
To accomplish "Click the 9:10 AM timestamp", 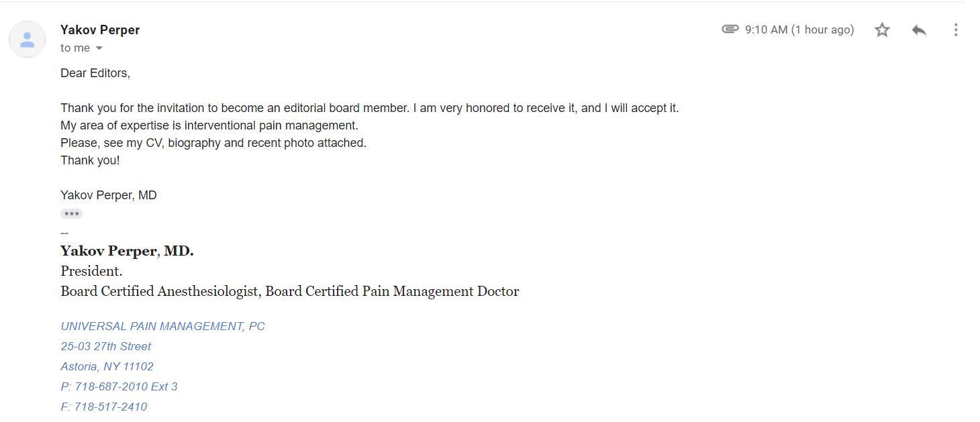I will point(799,30).
